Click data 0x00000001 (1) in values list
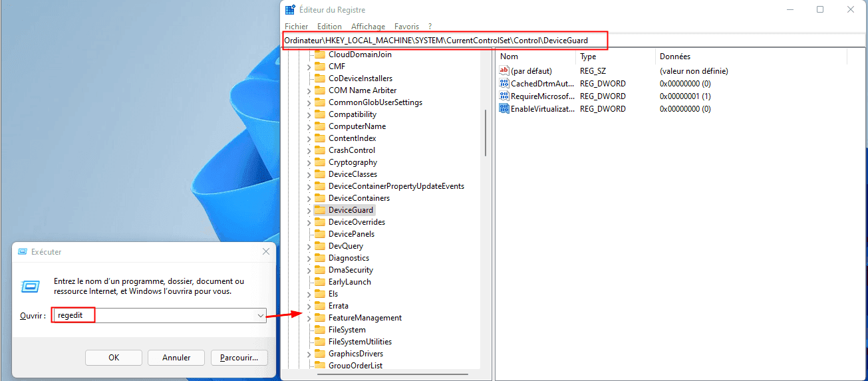868x381 pixels. click(685, 96)
